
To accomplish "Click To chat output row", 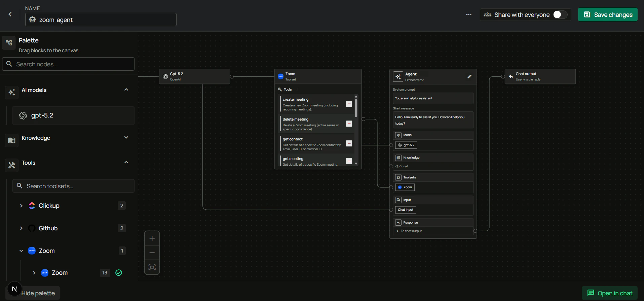I will [x=433, y=231].
